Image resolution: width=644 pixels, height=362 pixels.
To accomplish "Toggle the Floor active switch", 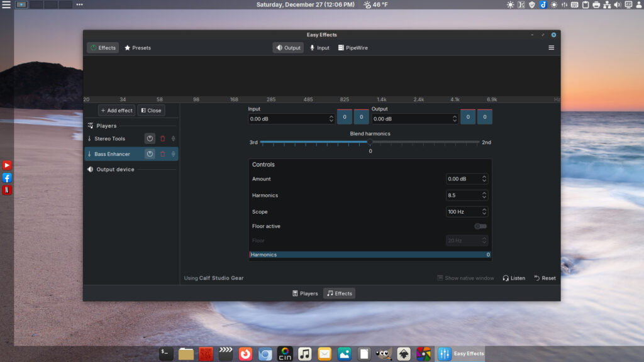I will click(480, 226).
